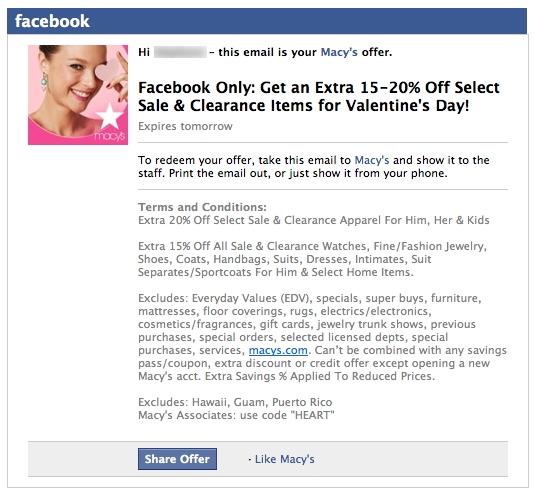Click the To redeem your offer paragraph

tap(314, 167)
